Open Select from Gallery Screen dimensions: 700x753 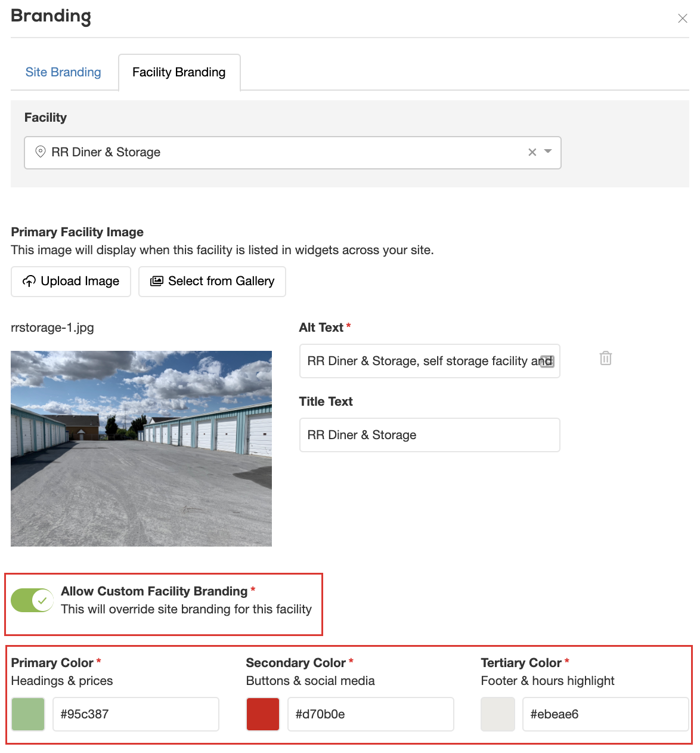tap(212, 281)
